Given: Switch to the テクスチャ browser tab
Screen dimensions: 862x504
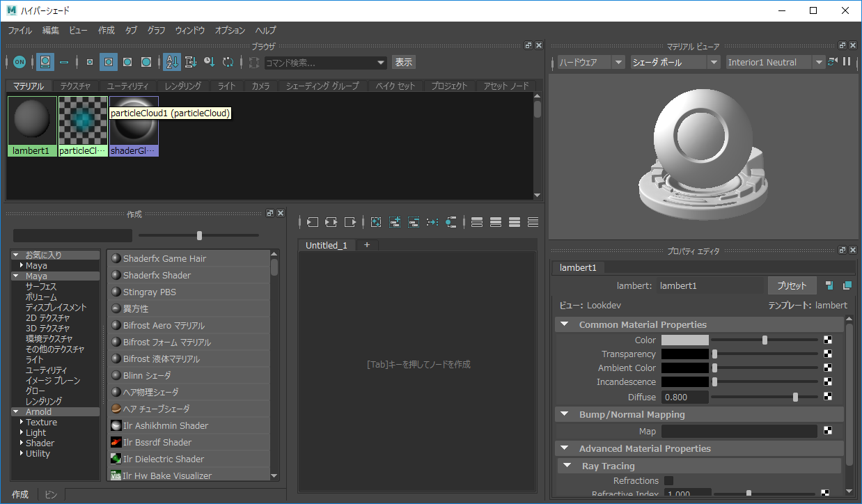Looking at the screenshot, I should pyautogui.click(x=75, y=86).
